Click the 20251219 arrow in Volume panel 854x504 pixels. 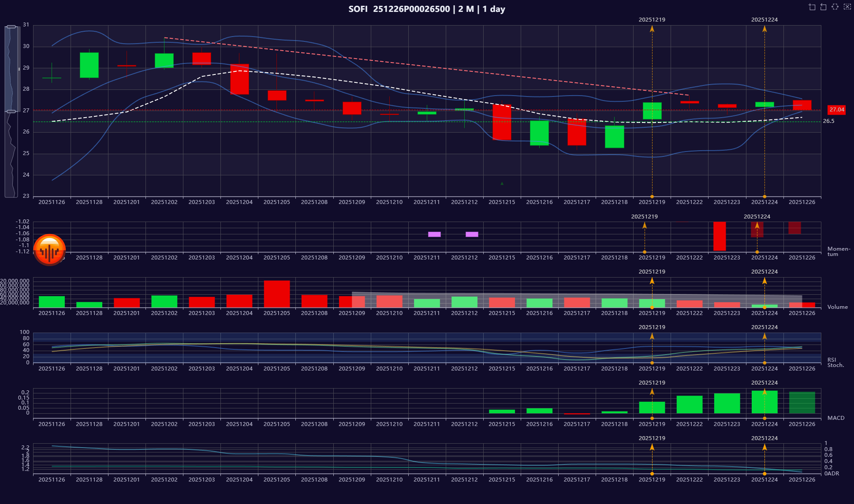(652, 281)
